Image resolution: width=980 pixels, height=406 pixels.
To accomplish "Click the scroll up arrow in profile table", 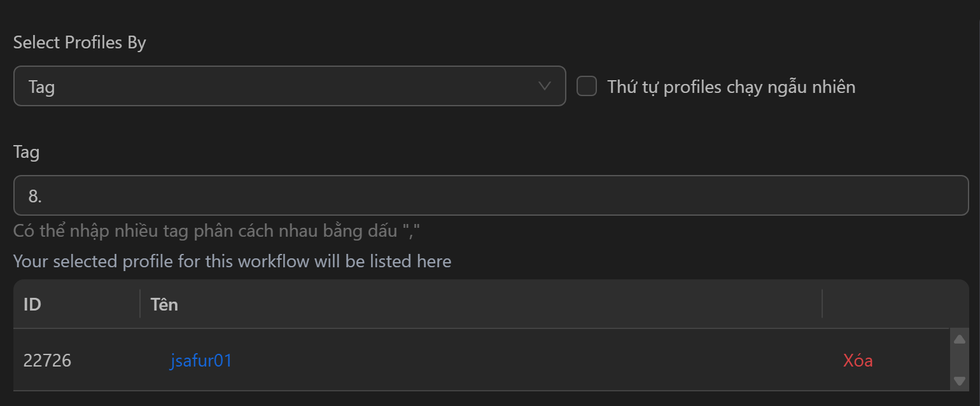I will tap(960, 339).
